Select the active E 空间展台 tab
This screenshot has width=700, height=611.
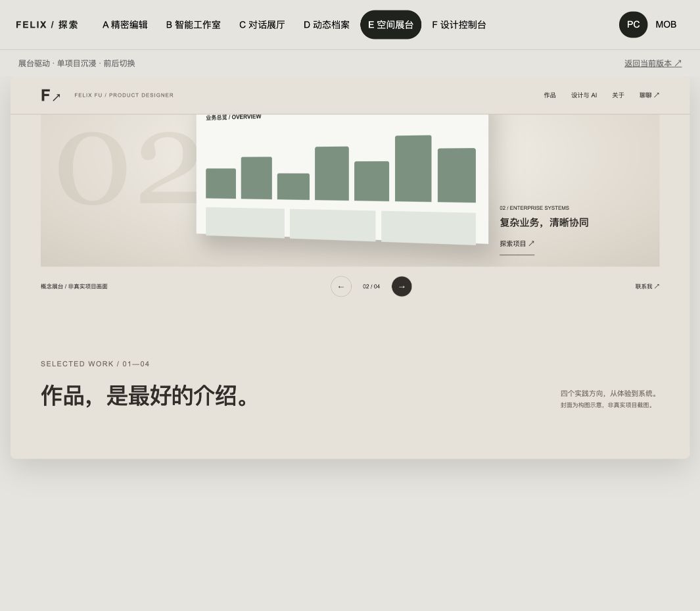click(390, 24)
